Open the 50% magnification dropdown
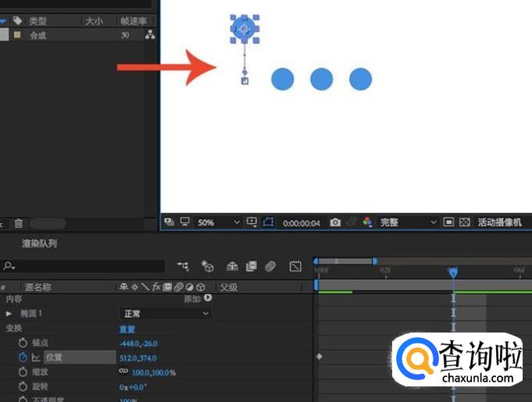This screenshot has height=402, width=532. tap(217, 222)
